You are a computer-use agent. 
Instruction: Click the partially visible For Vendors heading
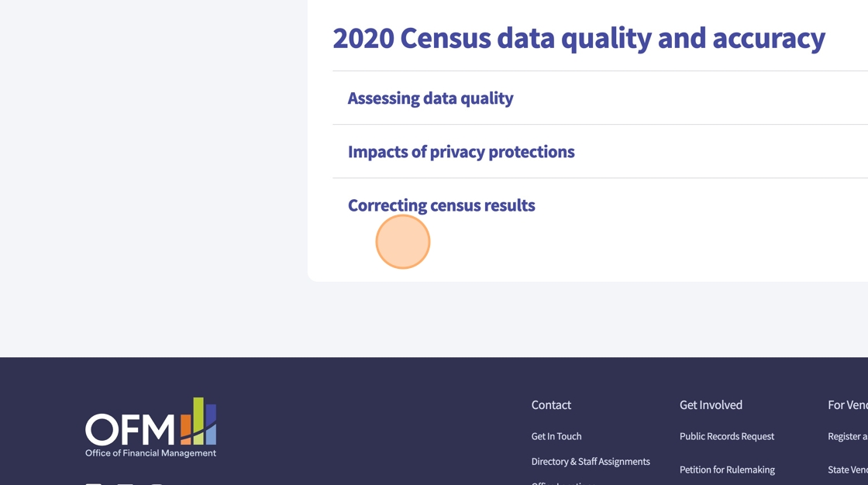[x=847, y=404]
